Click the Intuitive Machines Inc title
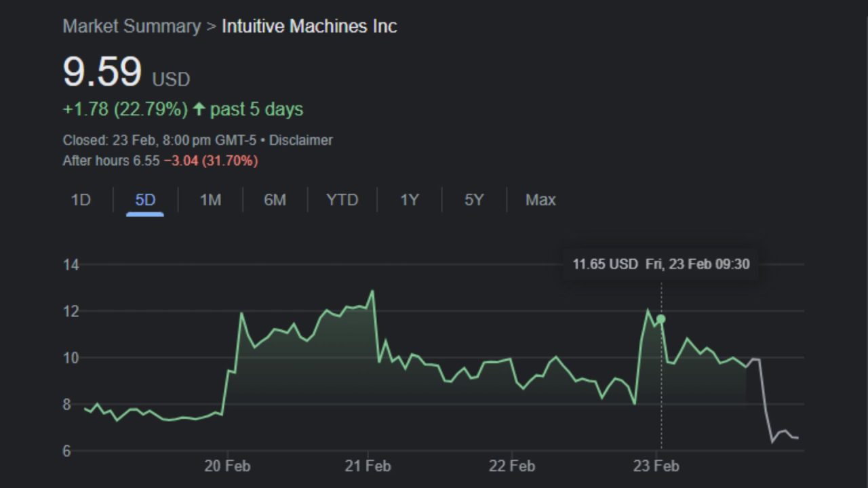Image resolution: width=868 pixels, height=488 pixels. (x=309, y=26)
